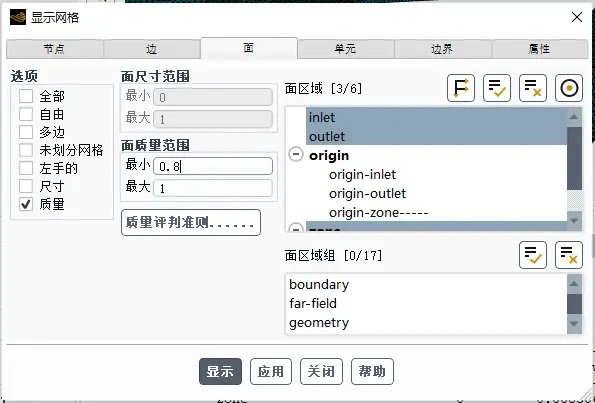Uncheck the 质量 option
The width and height of the screenshot is (595, 403).
point(26,205)
